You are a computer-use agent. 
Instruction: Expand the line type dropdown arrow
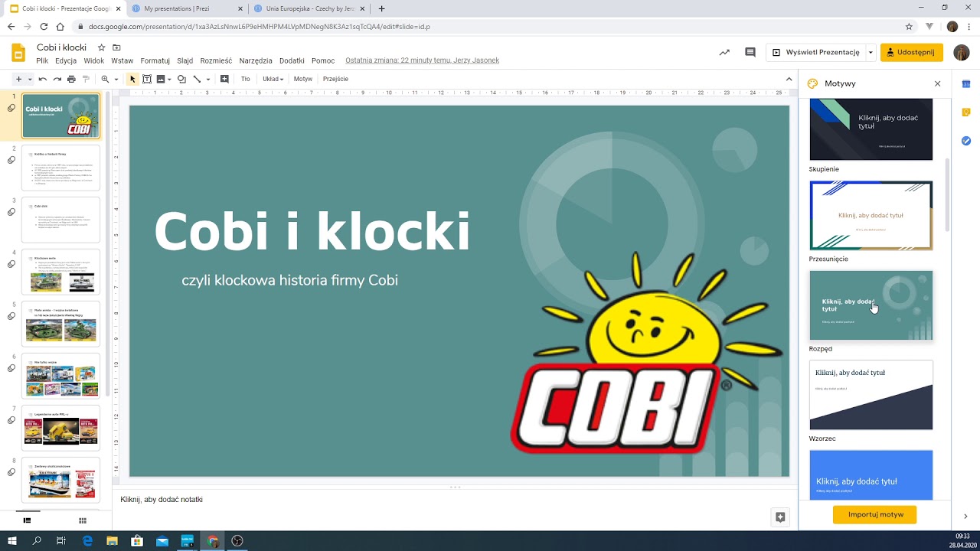[207, 79]
